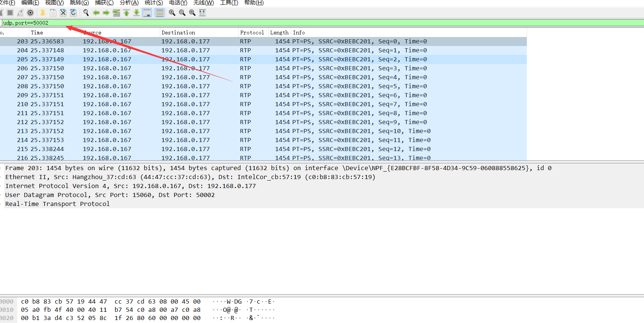Viewport: 644px width, 323px height.
Task: Select packet 203 with Seq=0
Action: pos(263,41)
